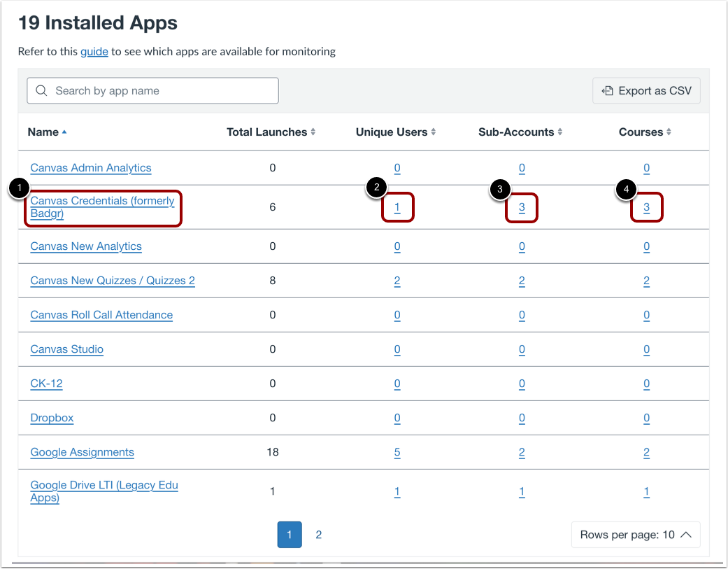Image resolution: width=728 pixels, height=569 pixels.
Task: Open Canvas Credentials (formerly Badgr) app details
Action: (x=102, y=207)
